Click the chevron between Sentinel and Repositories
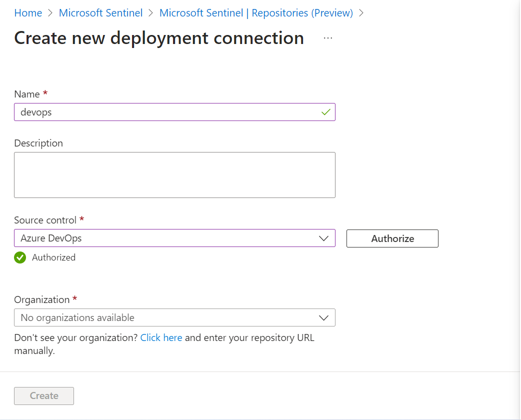The height and width of the screenshot is (420, 521). click(x=151, y=13)
